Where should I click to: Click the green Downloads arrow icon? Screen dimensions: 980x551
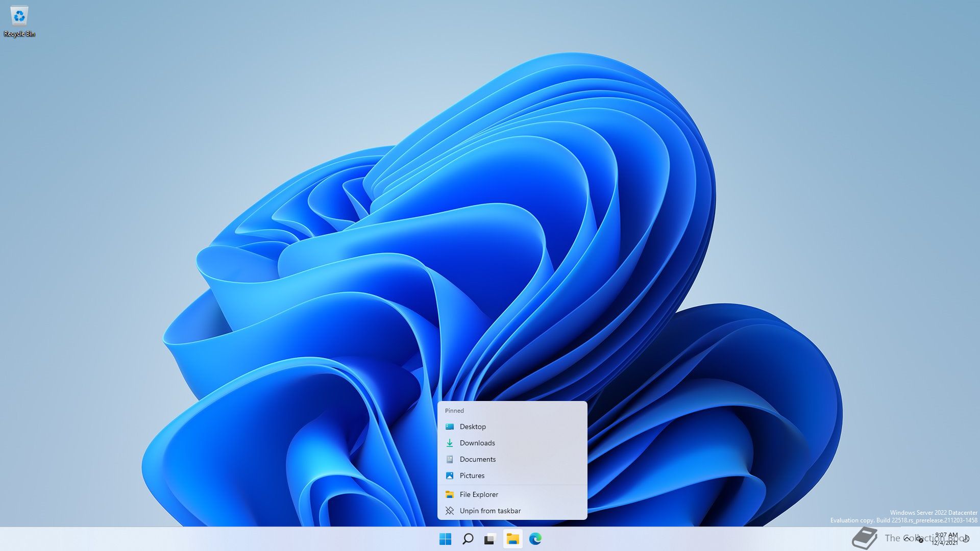pyautogui.click(x=450, y=443)
